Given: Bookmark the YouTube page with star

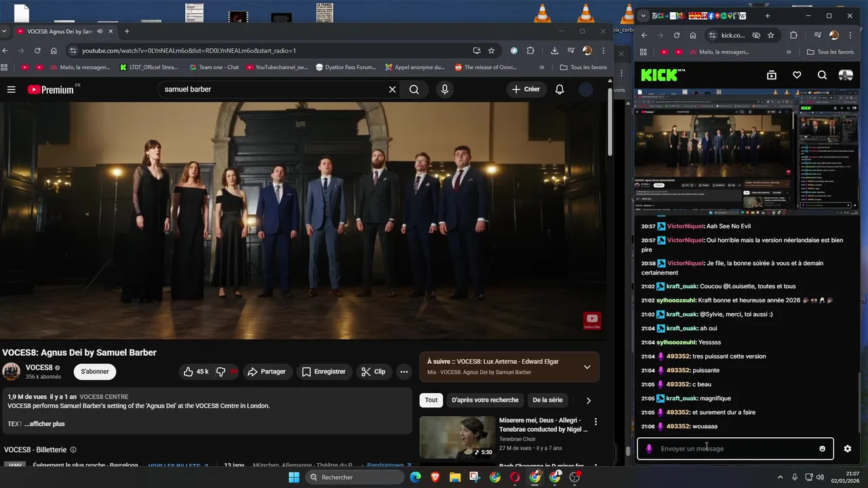Looking at the screenshot, I should point(492,50).
